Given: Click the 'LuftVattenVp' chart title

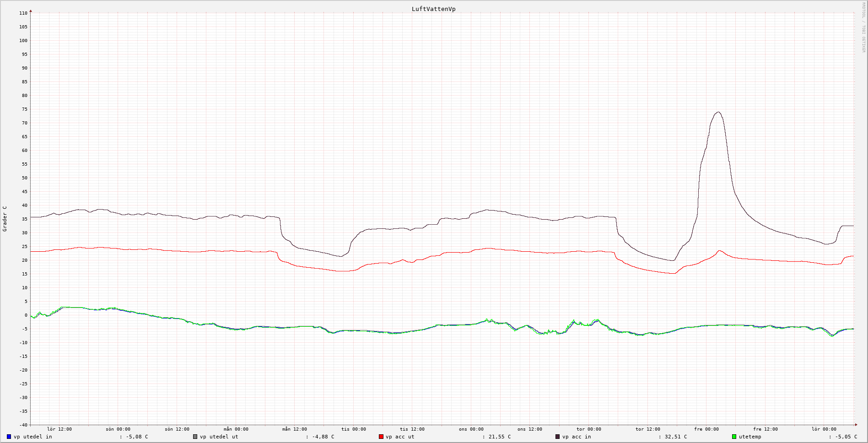Looking at the screenshot, I should coord(433,9).
